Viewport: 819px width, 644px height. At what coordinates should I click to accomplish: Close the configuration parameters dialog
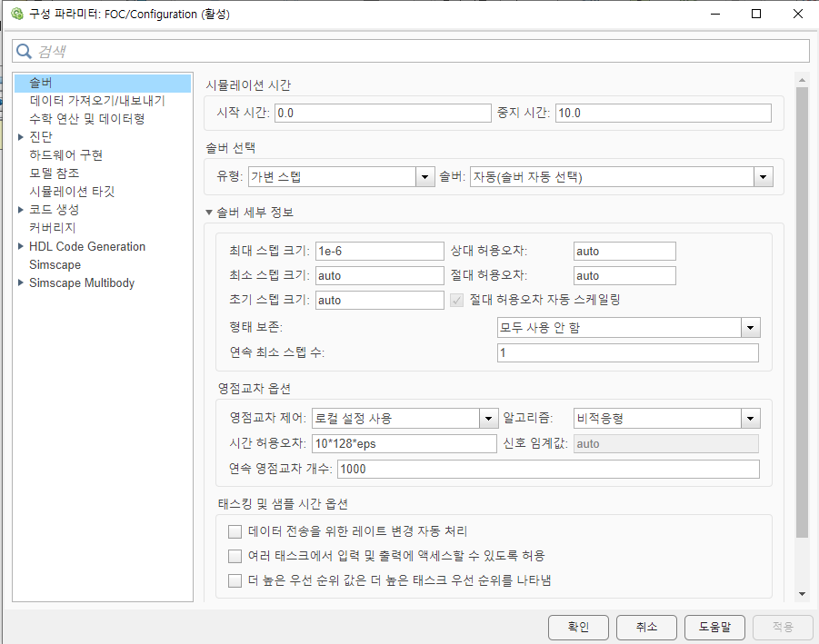[x=797, y=15]
